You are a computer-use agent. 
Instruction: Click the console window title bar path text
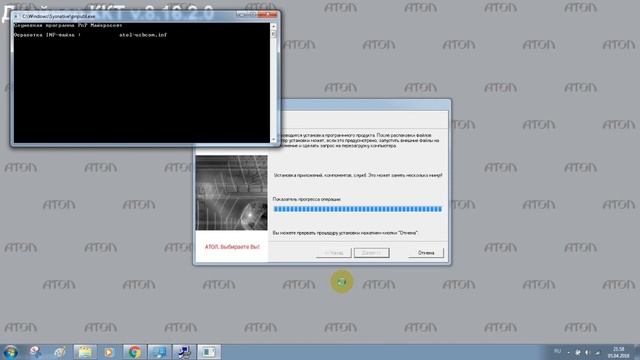click(58, 16)
